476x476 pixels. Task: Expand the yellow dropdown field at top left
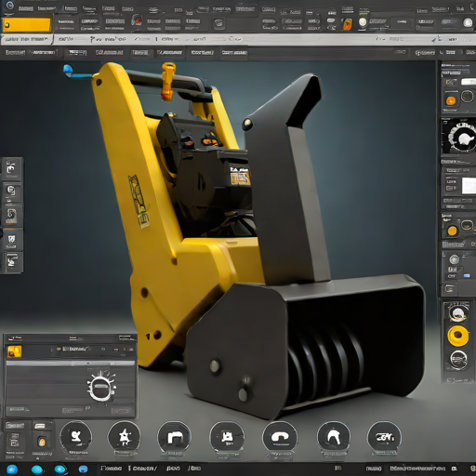[x=27, y=25]
